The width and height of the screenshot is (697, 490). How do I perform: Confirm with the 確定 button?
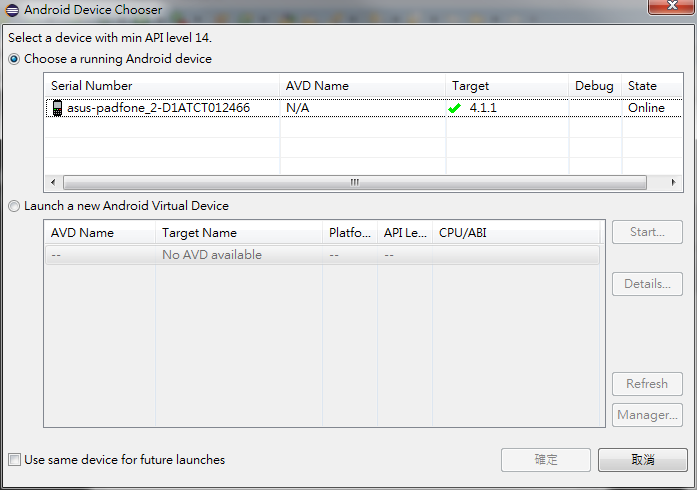coord(546,460)
